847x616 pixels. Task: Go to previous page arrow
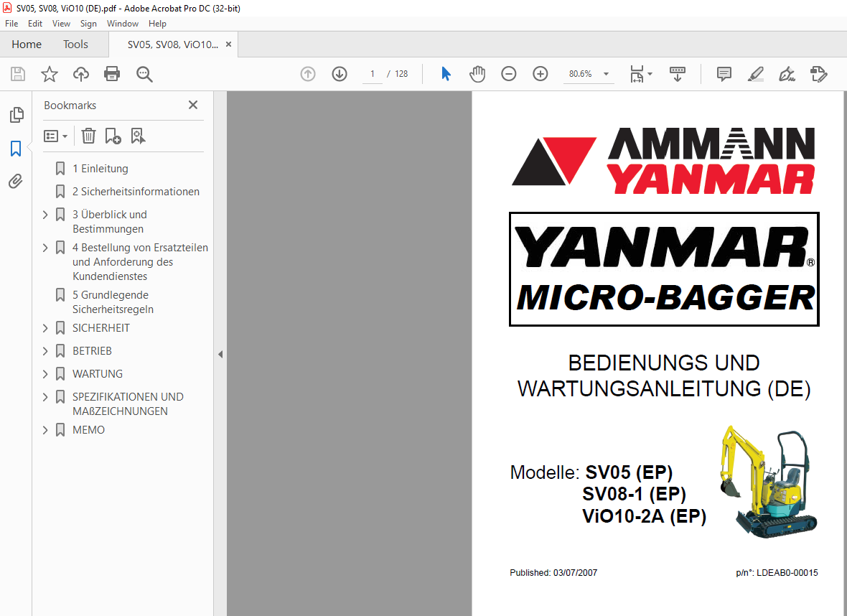click(x=308, y=74)
